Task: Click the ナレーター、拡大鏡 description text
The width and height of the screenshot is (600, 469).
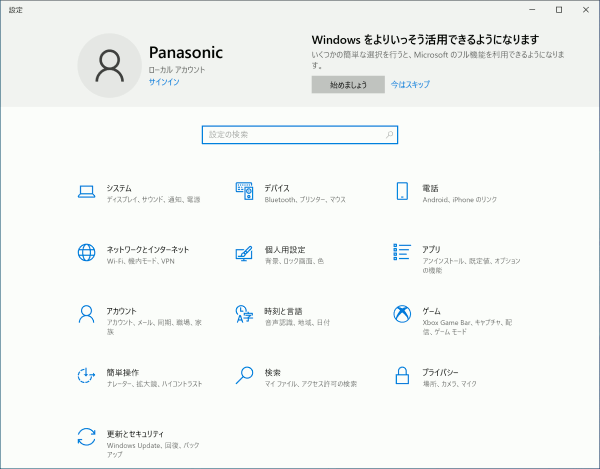Action: pos(154,384)
